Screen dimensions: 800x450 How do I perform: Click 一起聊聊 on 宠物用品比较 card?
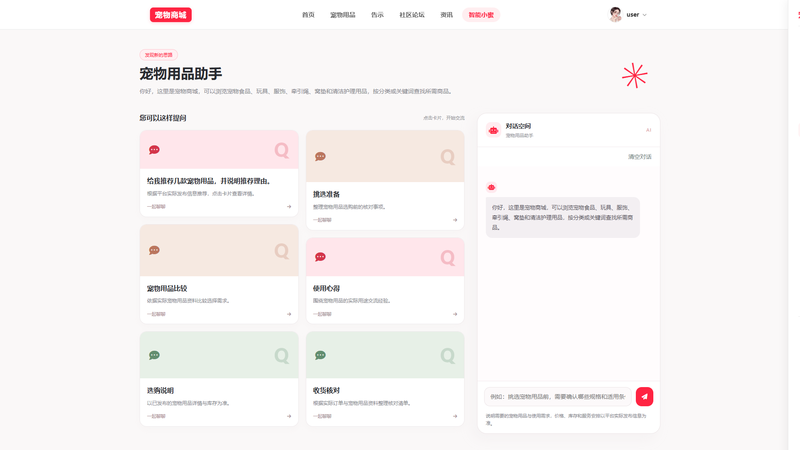pyautogui.click(x=156, y=314)
